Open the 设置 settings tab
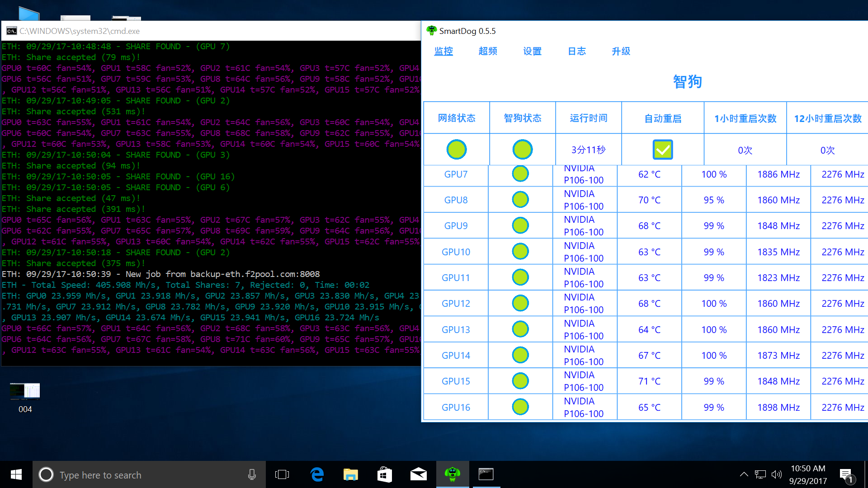 (532, 51)
